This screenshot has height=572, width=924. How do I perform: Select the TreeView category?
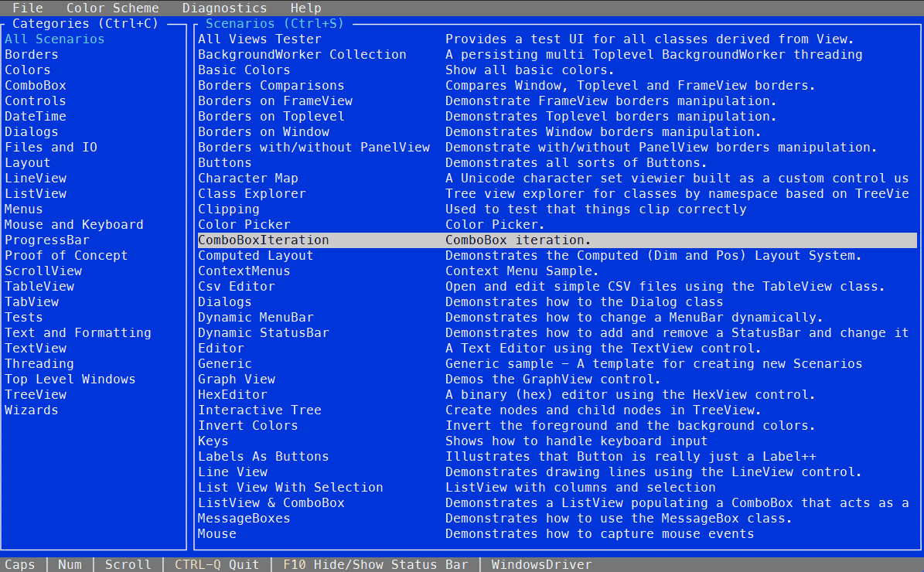(x=36, y=395)
